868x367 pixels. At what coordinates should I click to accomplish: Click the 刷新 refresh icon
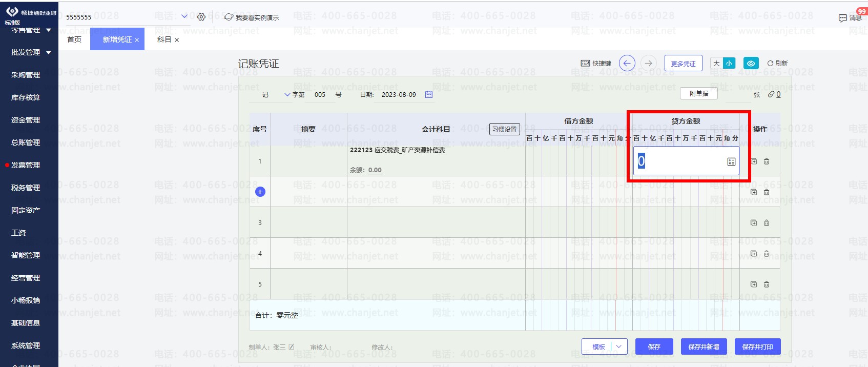pyautogui.click(x=770, y=63)
